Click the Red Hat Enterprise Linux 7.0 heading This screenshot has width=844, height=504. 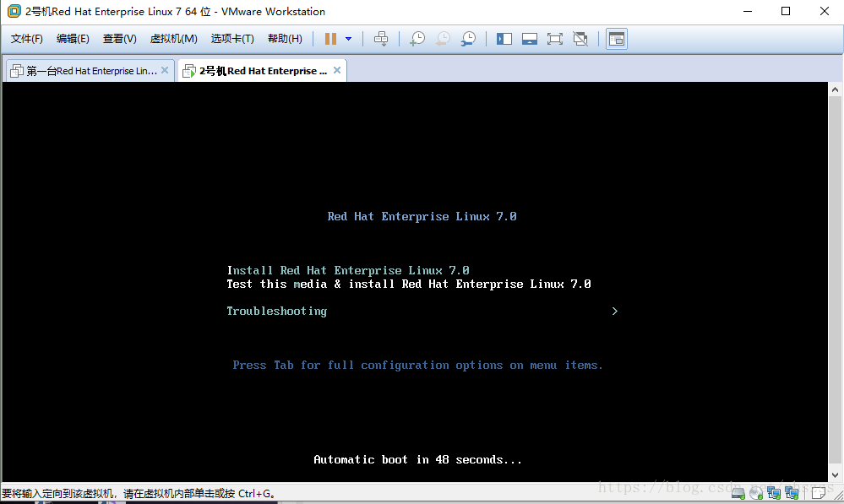(422, 217)
